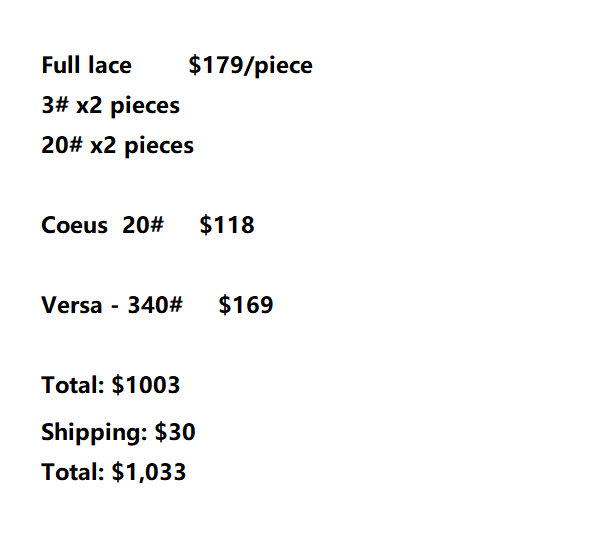The width and height of the screenshot is (601, 538).
Task: Click the "$169" price
Action: (x=246, y=306)
